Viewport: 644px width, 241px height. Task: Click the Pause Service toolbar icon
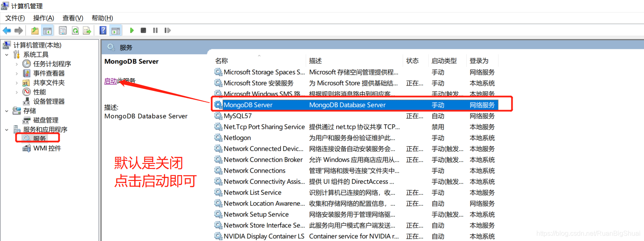(156, 30)
